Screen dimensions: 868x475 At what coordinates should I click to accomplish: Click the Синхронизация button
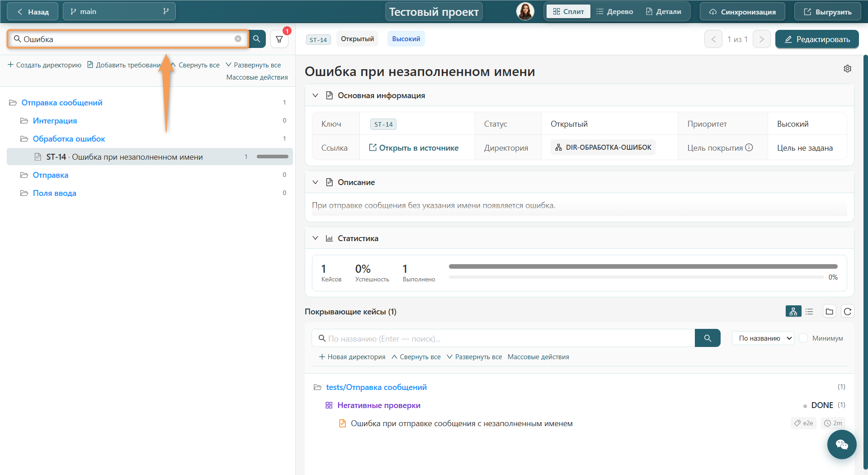pyautogui.click(x=742, y=11)
